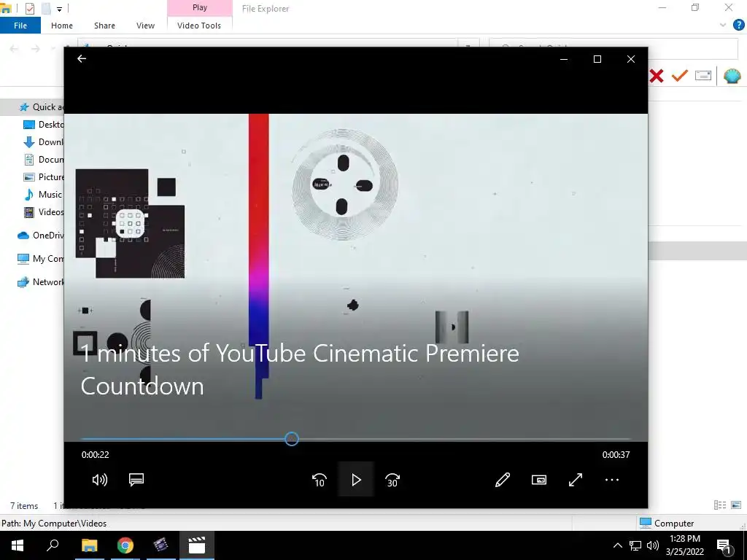Click the Play contextual tab header

[200, 7]
